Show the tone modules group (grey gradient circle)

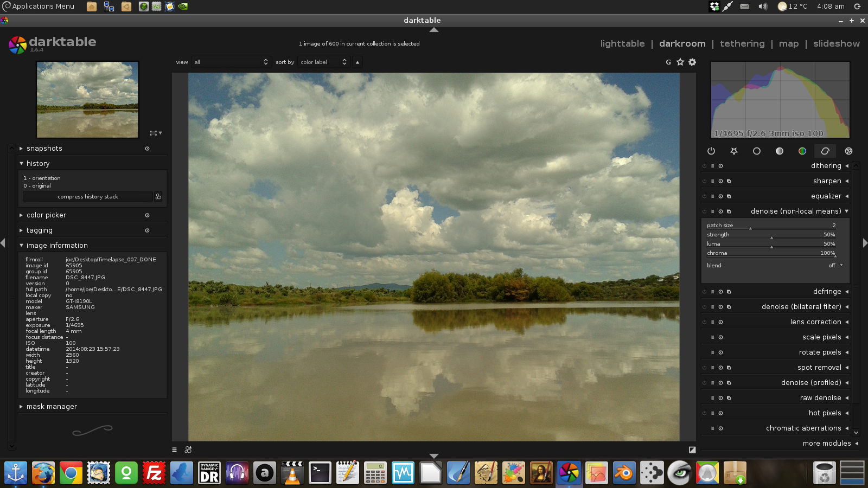pyautogui.click(x=780, y=151)
